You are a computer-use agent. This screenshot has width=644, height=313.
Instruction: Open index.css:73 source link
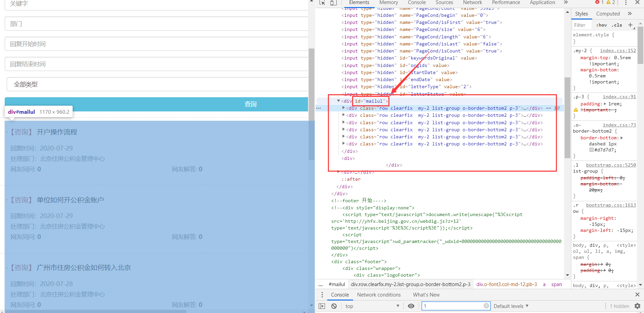(x=619, y=125)
